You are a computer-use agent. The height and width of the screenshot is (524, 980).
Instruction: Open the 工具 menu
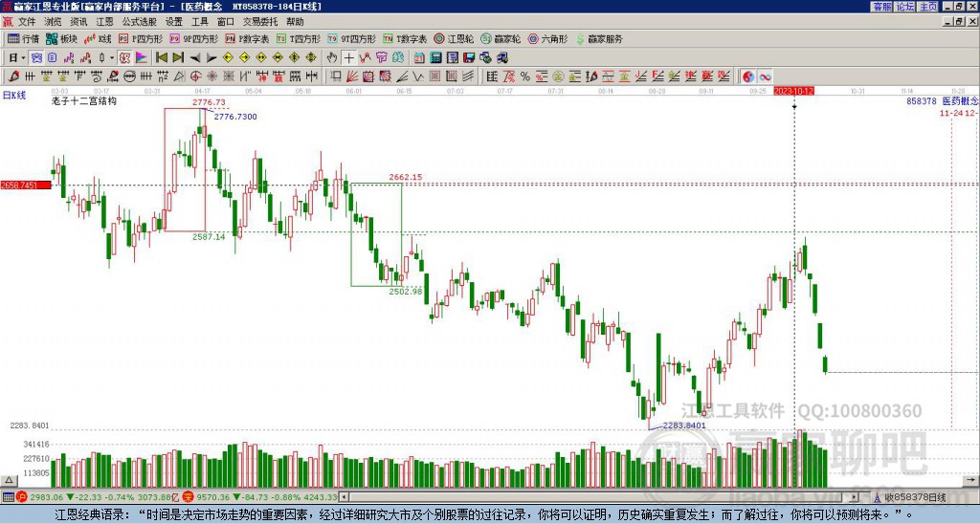(x=199, y=22)
